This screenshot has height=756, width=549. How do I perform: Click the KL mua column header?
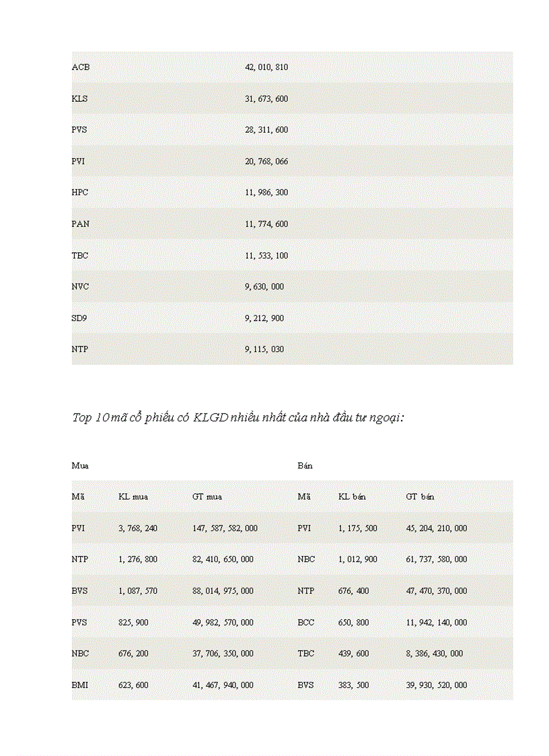(133, 497)
